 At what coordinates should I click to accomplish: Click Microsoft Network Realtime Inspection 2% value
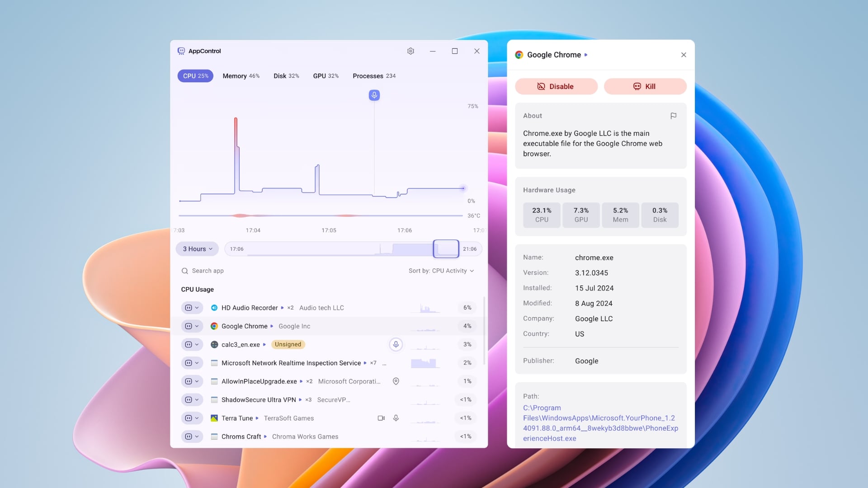click(x=467, y=363)
